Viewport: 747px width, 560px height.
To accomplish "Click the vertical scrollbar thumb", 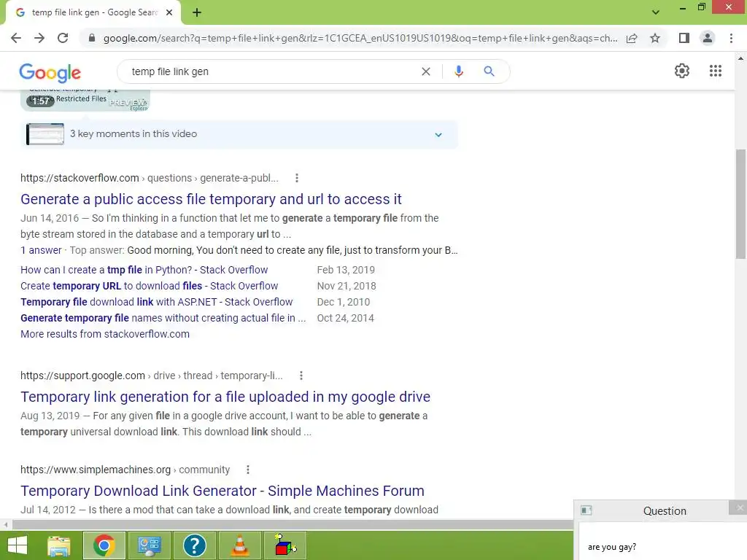I will 740,204.
